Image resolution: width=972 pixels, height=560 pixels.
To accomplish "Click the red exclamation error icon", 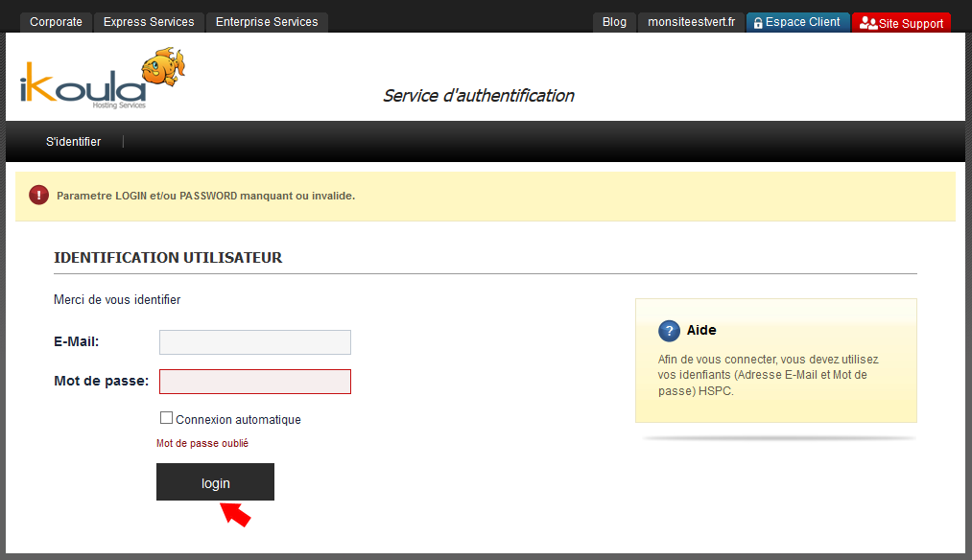I will [38, 196].
